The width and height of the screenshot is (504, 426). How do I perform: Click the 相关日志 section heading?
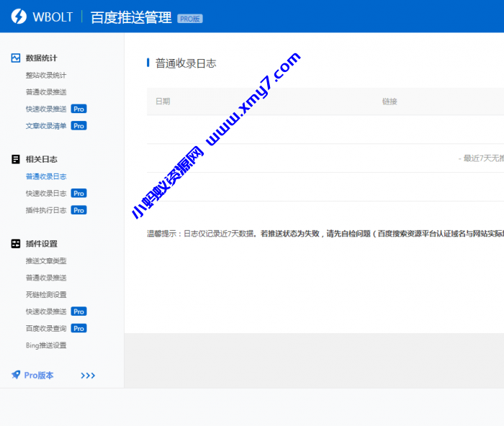(x=42, y=159)
